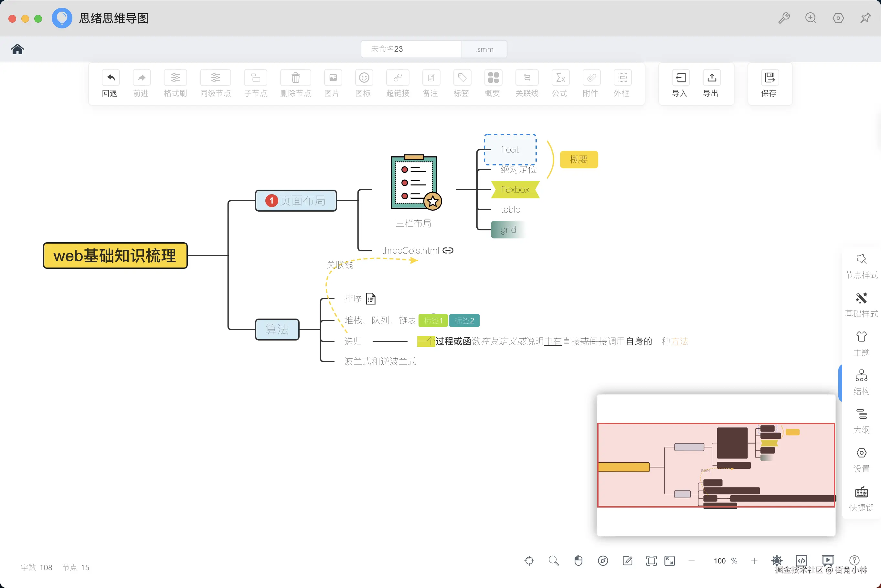This screenshot has height=588, width=881.
Task: Open the 基础样式 base style panel
Action: pyautogui.click(x=861, y=298)
